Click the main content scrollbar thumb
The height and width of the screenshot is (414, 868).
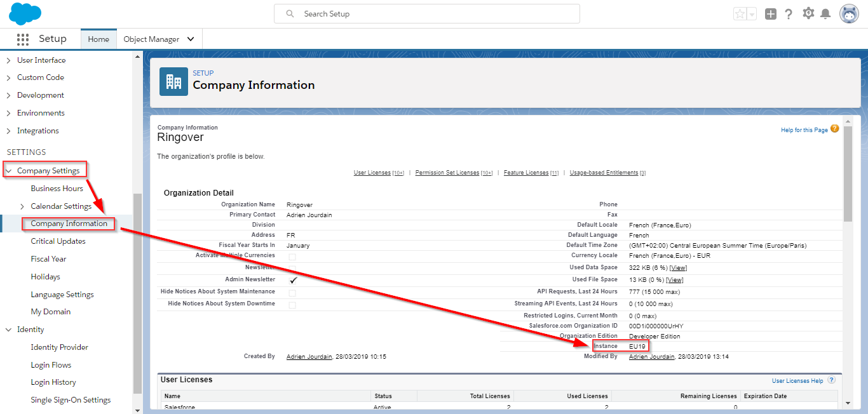pyautogui.click(x=847, y=173)
